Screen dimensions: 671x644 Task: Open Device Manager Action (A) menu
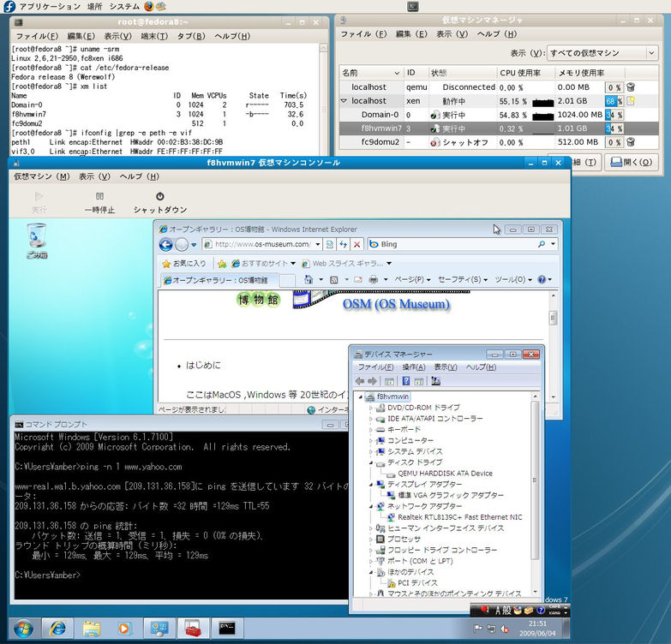click(x=414, y=367)
